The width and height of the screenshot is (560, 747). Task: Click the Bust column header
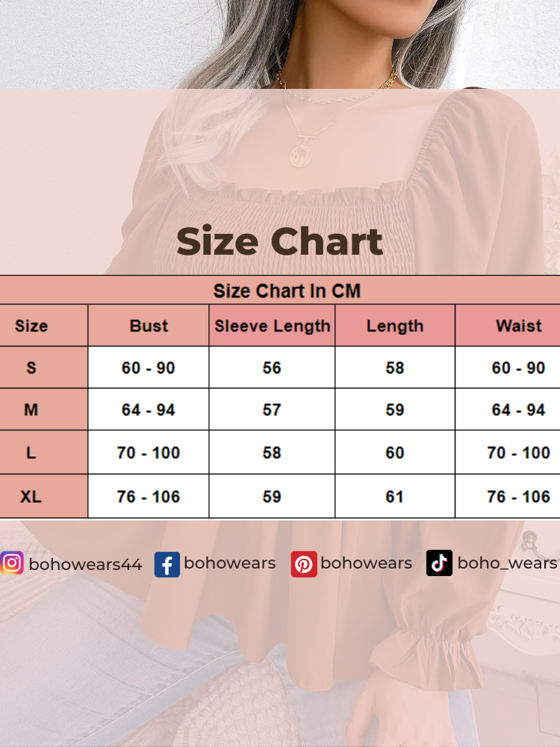149,326
